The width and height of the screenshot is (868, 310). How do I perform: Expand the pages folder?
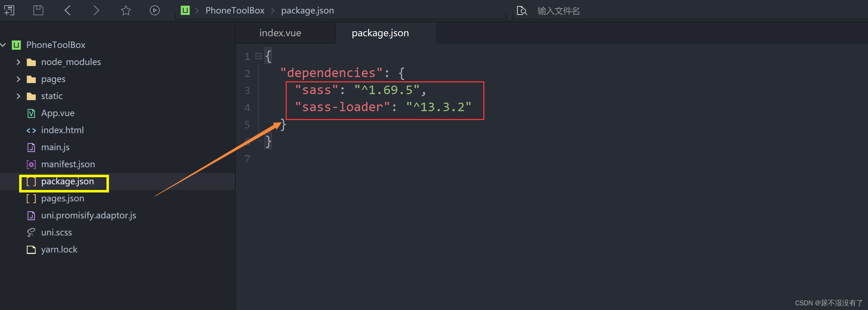18,79
